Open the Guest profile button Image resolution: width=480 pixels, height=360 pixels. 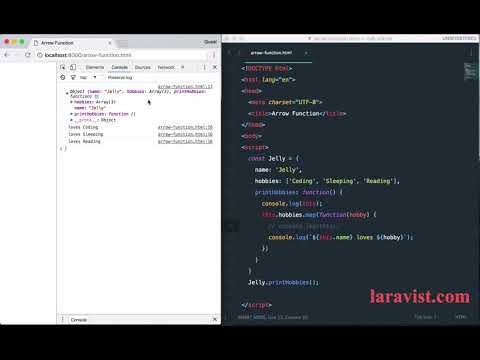(210, 42)
